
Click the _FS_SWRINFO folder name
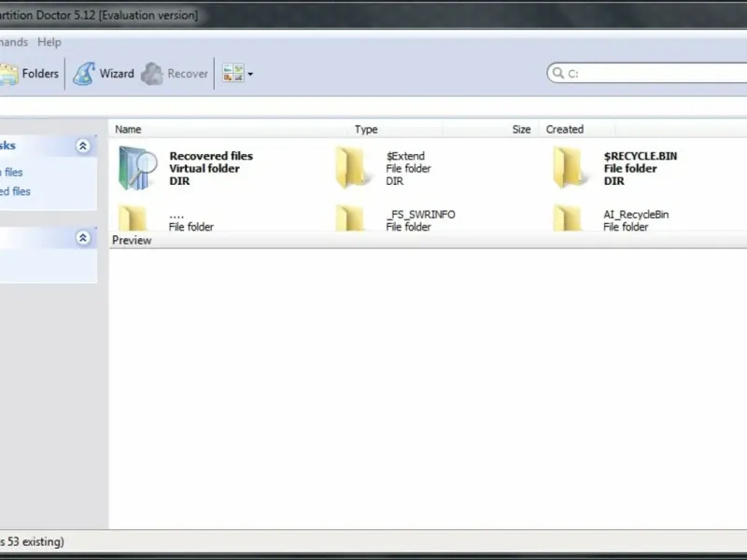pos(421,215)
